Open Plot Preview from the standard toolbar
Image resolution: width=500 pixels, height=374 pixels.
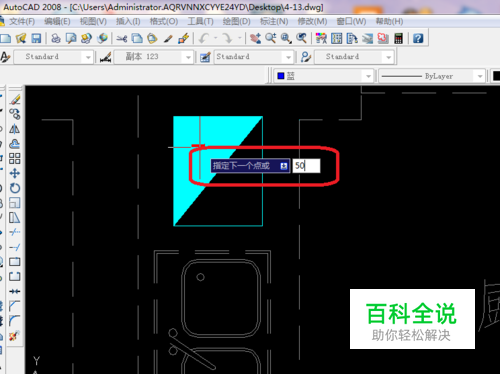pos(71,38)
